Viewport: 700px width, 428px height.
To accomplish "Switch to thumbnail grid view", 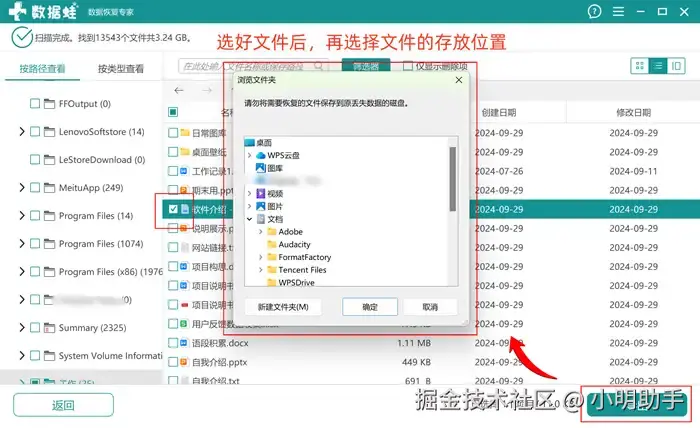I will click(x=640, y=66).
